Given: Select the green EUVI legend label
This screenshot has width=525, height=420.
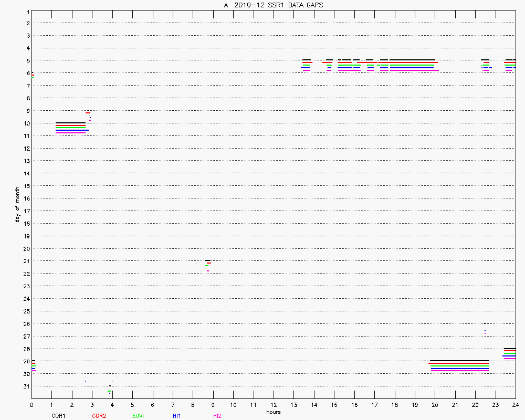Looking at the screenshot, I should click(138, 416).
